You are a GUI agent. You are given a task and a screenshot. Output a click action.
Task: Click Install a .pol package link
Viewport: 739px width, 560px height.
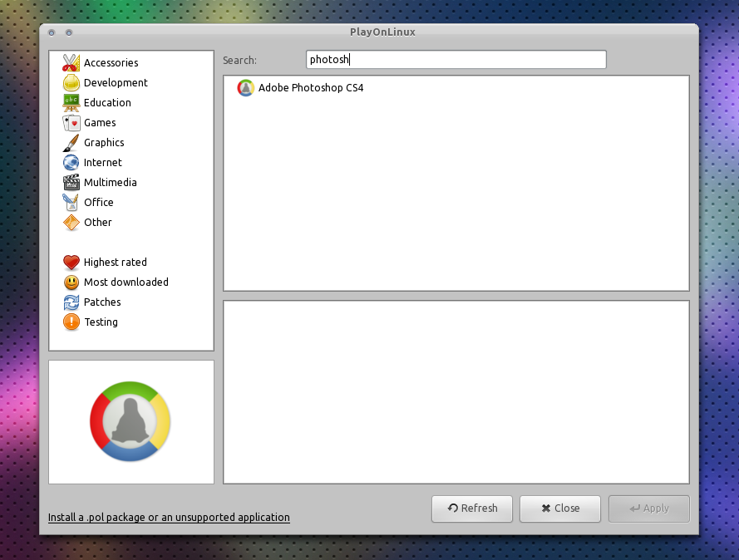click(x=168, y=517)
